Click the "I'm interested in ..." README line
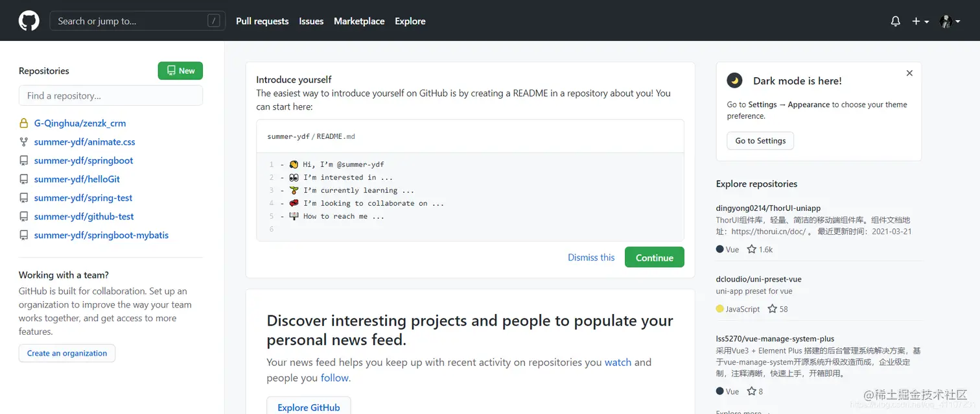The width and height of the screenshot is (980, 414). pyautogui.click(x=342, y=178)
